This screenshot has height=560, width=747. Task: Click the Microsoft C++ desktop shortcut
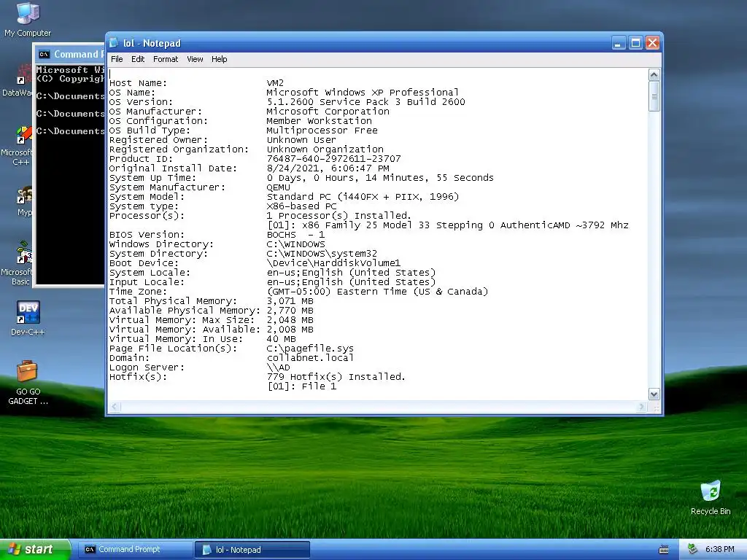(x=19, y=145)
